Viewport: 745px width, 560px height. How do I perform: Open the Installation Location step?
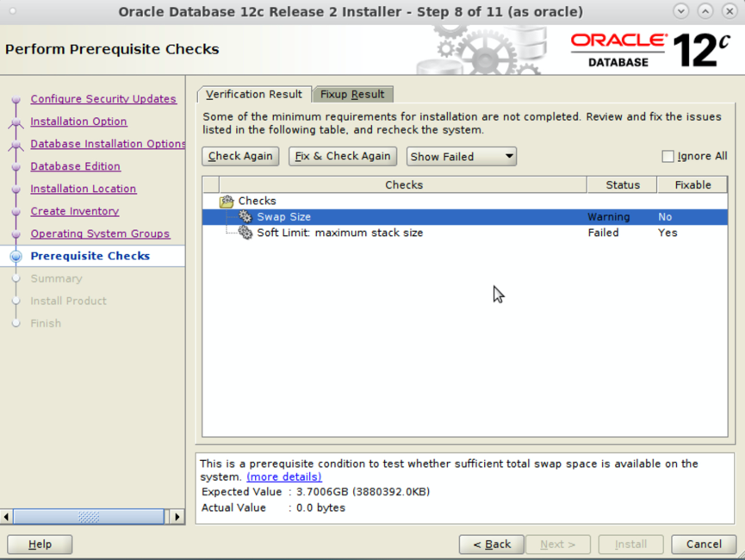pyautogui.click(x=84, y=189)
